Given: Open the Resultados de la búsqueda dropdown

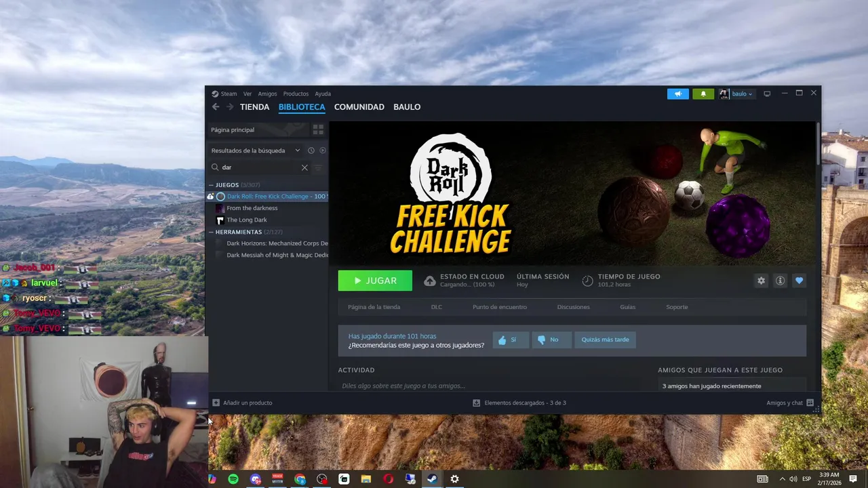Looking at the screenshot, I should click(x=256, y=150).
